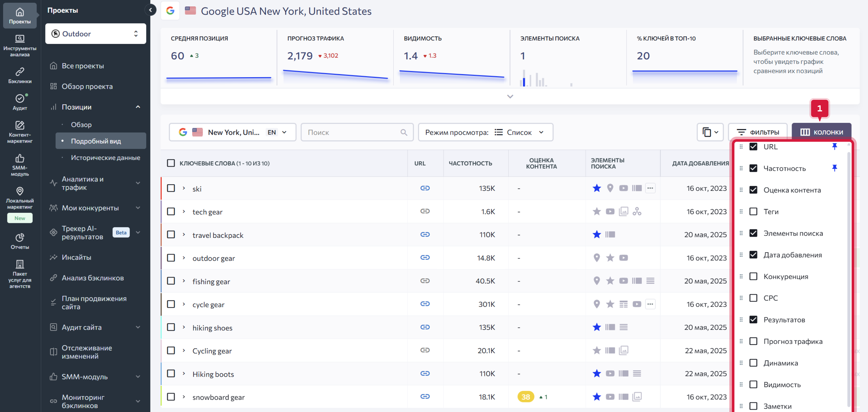The height and width of the screenshot is (412, 868).
Task: Expand the Мои конкуренты menu section
Action: (138, 208)
